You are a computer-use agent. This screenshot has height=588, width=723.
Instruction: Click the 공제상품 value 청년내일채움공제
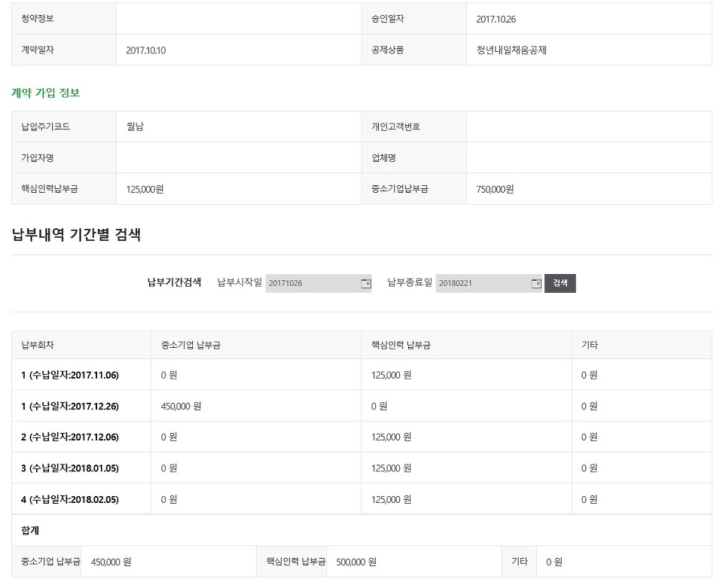point(511,50)
